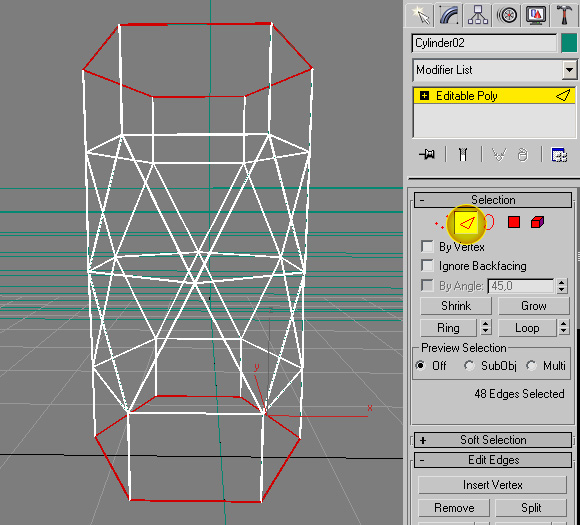The height and width of the screenshot is (525, 580).
Task: Toggle the By Angle checkbox
Action: pos(427,285)
